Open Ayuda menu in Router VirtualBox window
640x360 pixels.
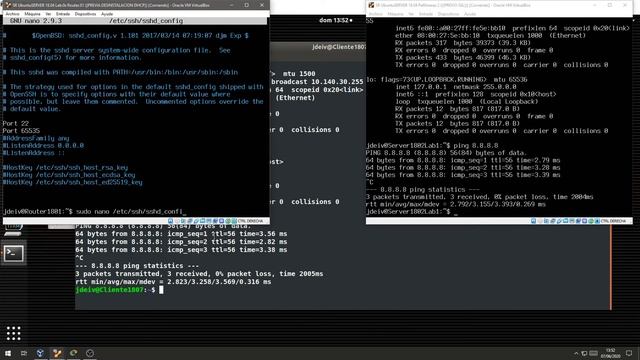[x=107, y=14]
